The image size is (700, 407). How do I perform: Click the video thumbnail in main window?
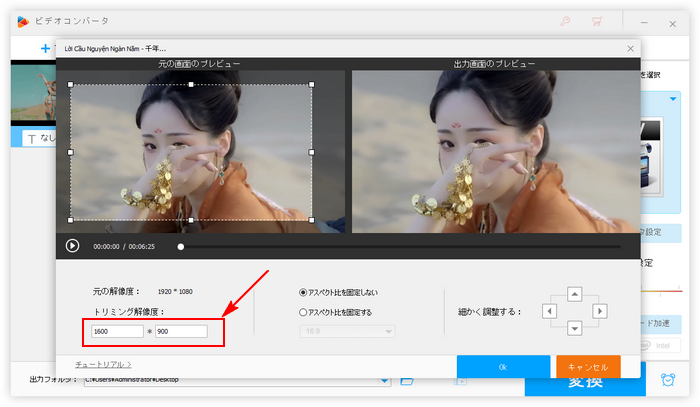point(33,92)
